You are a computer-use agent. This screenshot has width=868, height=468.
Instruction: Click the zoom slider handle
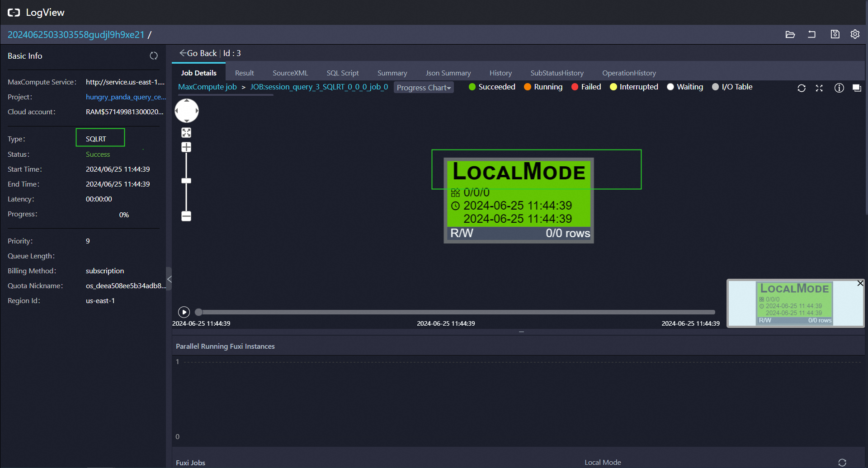point(186,181)
